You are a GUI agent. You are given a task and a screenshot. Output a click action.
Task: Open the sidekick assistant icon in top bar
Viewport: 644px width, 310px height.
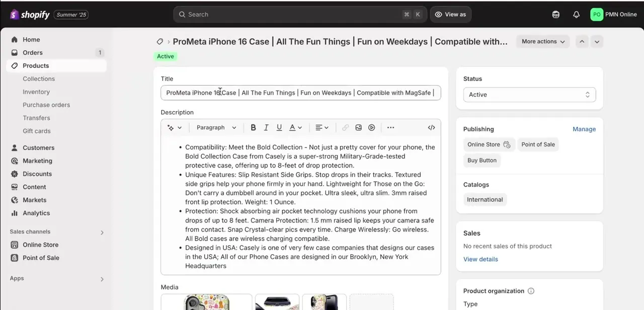(556, 15)
